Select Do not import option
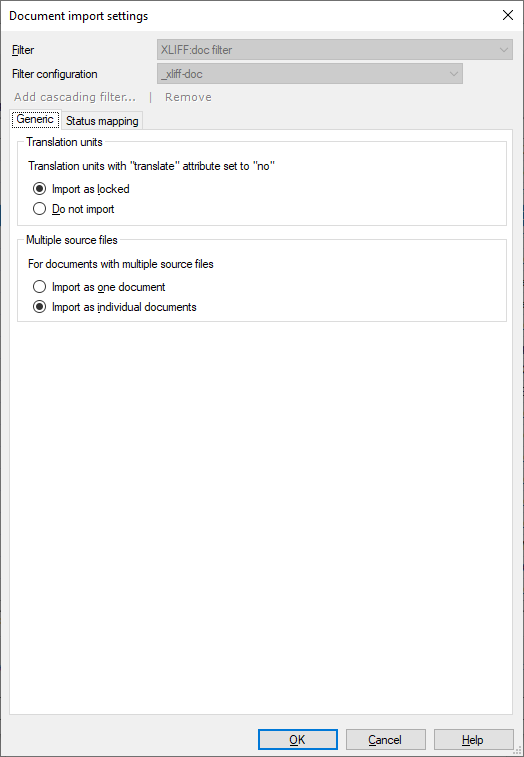524x757 pixels. point(73,209)
